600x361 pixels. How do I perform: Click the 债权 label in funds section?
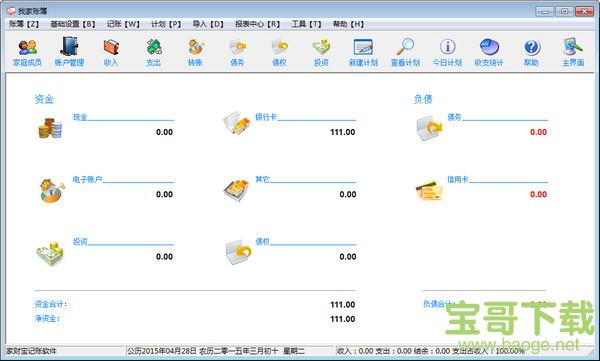262,242
